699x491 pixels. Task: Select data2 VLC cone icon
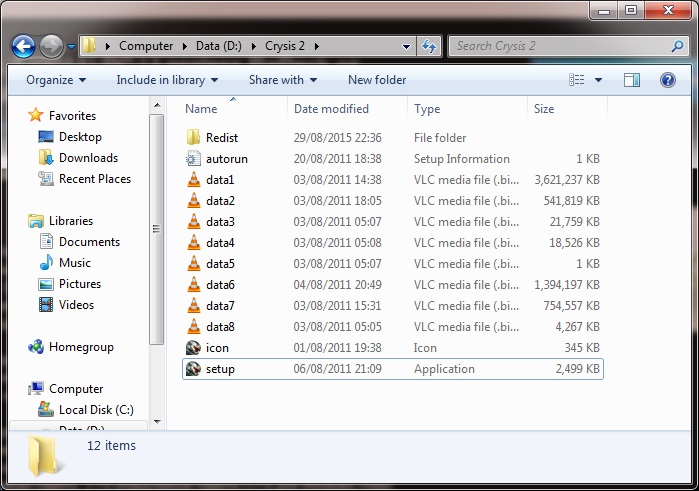click(x=193, y=200)
